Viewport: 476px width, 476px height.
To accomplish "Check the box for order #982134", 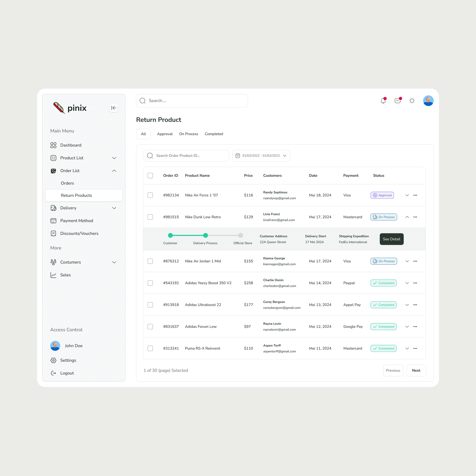I will tap(150, 195).
